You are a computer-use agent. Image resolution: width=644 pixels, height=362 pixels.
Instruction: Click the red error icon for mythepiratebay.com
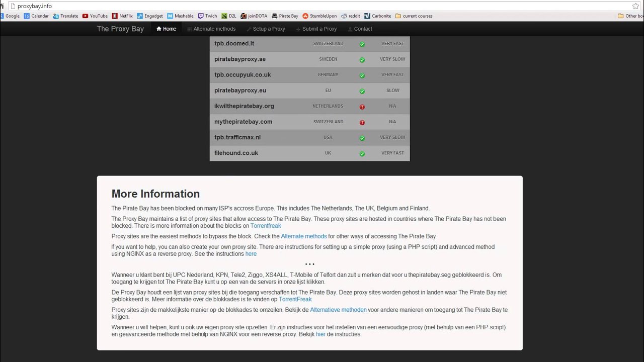[362, 122]
